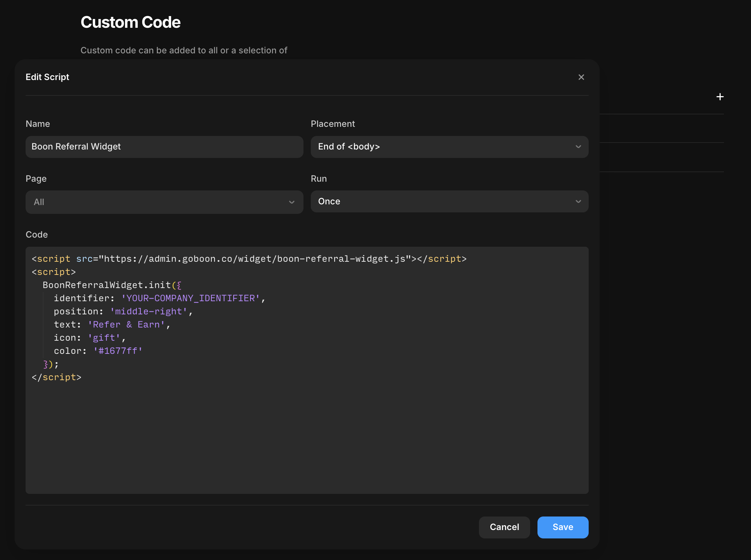Click the 'Placement' field label
Viewport: 751px width, 560px height.
(333, 124)
